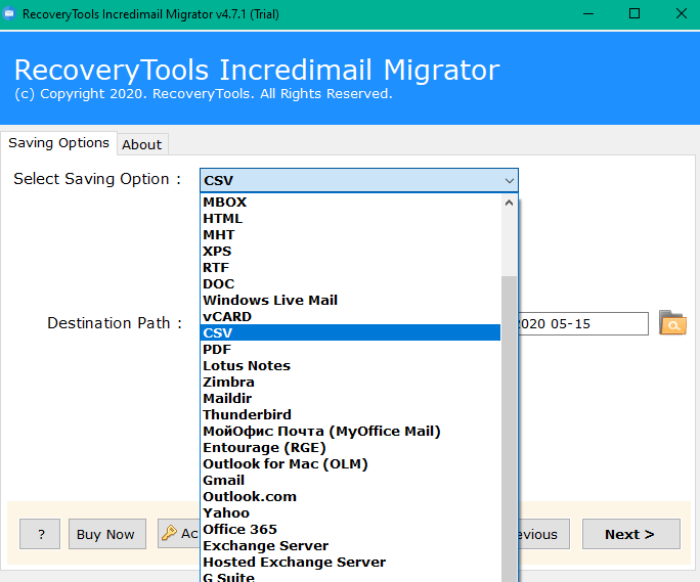Image resolution: width=700 pixels, height=582 pixels.
Task: Pick Hosted Exchange Server option
Action: pyautogui.click(x=350, y=562)
